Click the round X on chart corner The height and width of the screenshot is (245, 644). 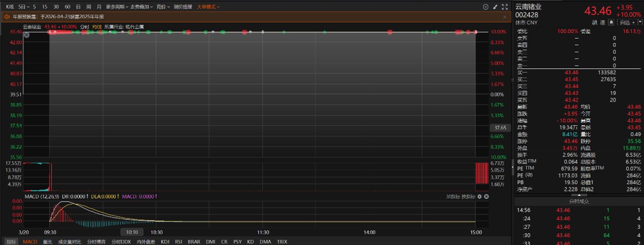pos(26,35)
